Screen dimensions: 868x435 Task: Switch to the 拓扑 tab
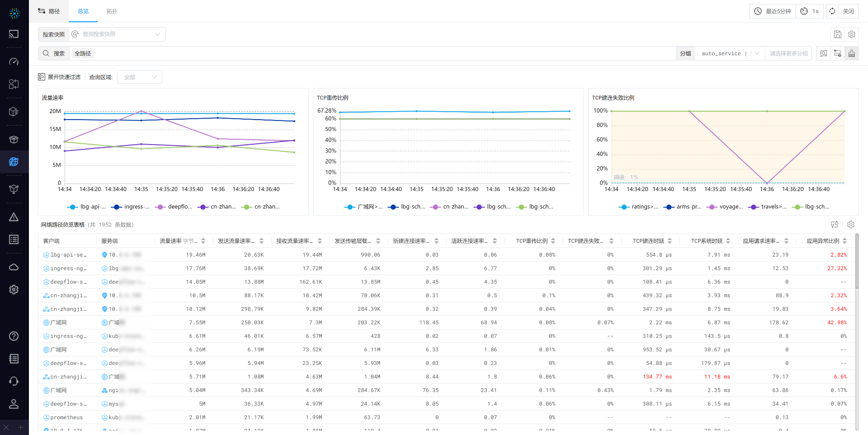(112, 11)
